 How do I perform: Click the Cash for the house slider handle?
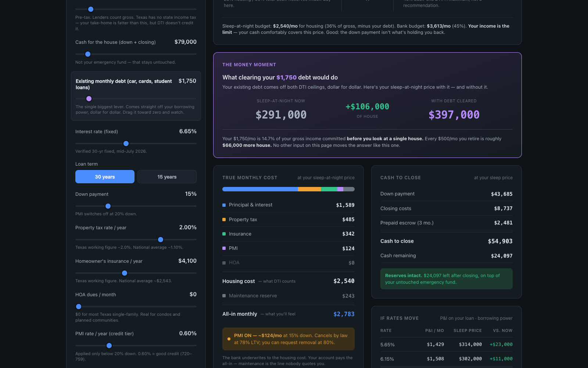click(88, 54)
